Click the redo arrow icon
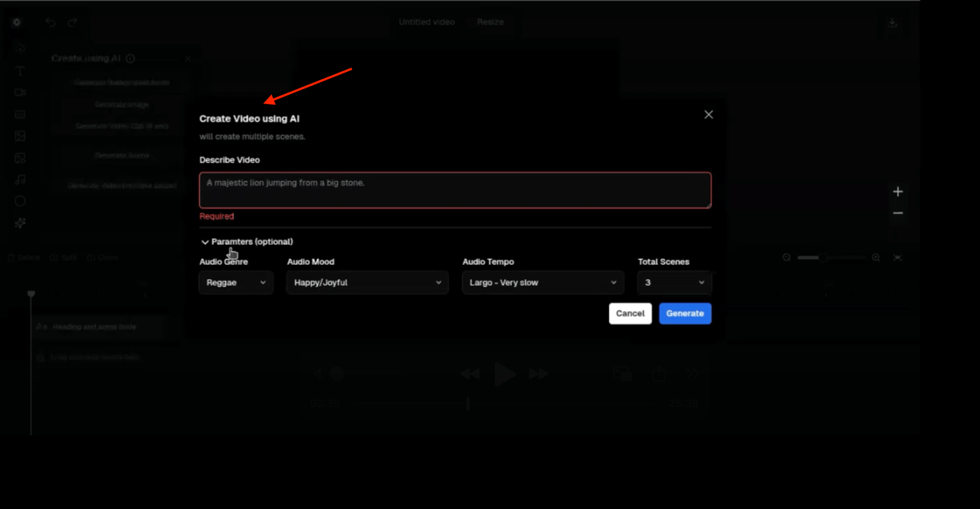Image resolution: width=980 pixels, height=509 pixels. click(72, 22)
